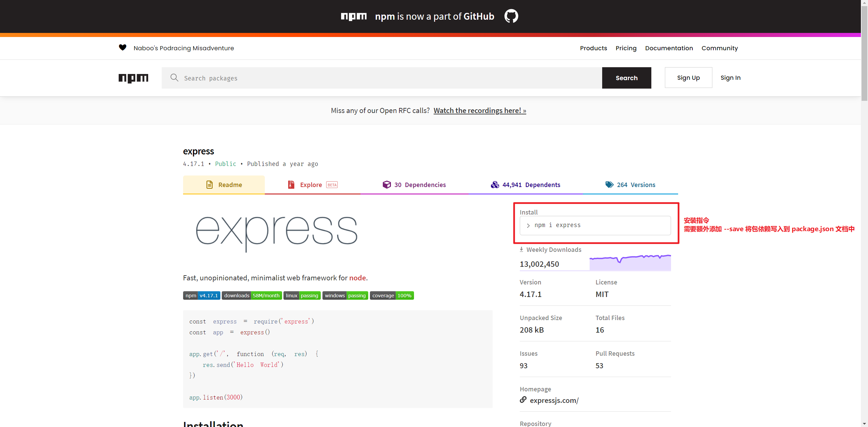
Task: View the 44,941 Dependents tab
Action: click(x=526, y=185)
